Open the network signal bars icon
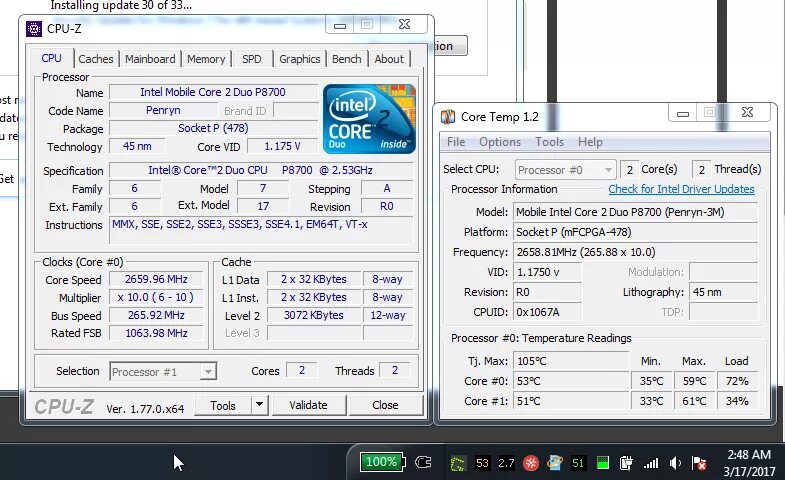 pyautogui.click(x=650, y=463)
